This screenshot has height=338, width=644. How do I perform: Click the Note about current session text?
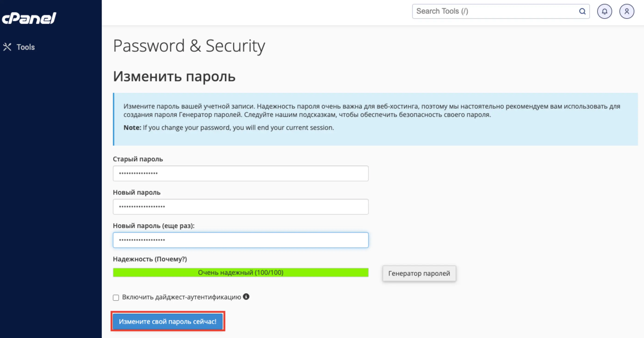(229, 128)
